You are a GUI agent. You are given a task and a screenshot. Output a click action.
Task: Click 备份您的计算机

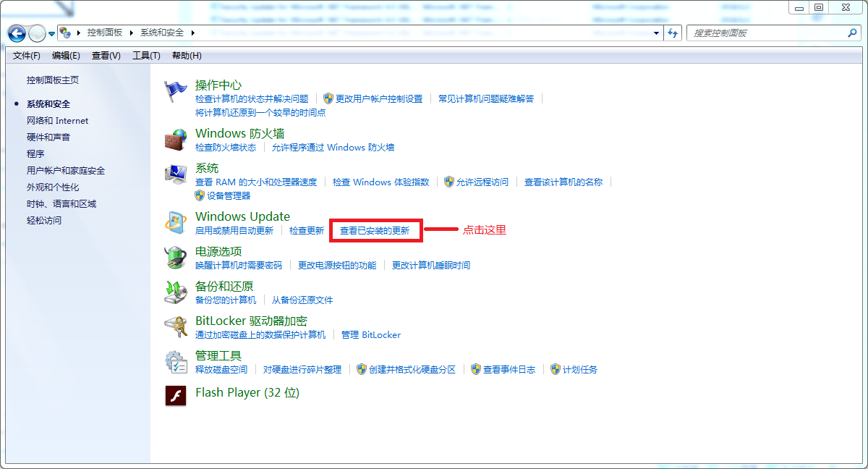pos(226,300)
